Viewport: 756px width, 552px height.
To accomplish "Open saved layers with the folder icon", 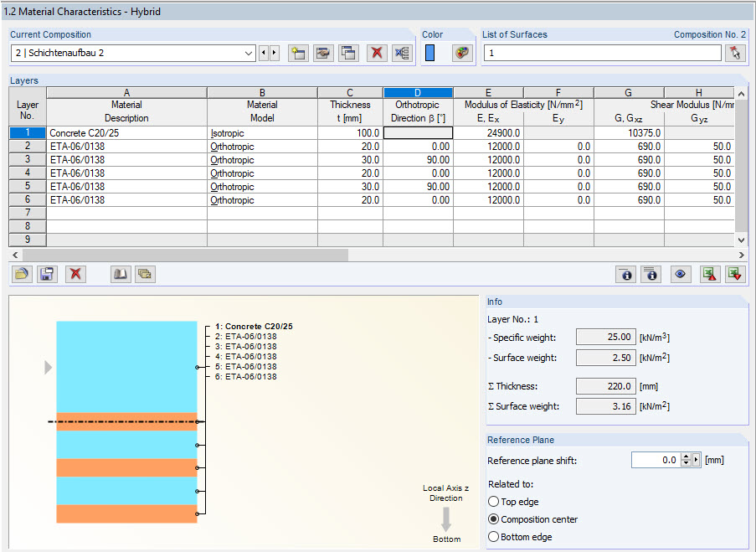I will point(22,274).
